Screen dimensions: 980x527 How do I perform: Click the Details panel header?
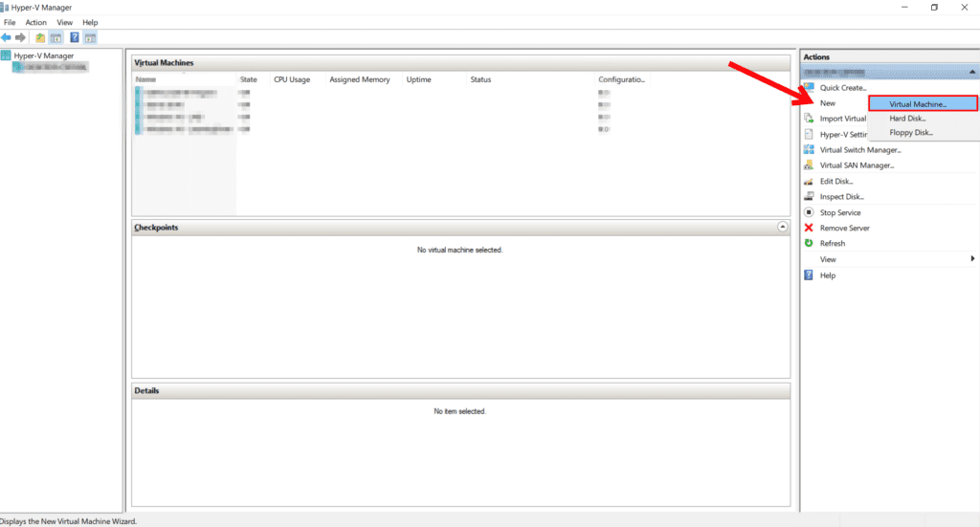click(460, 391)
